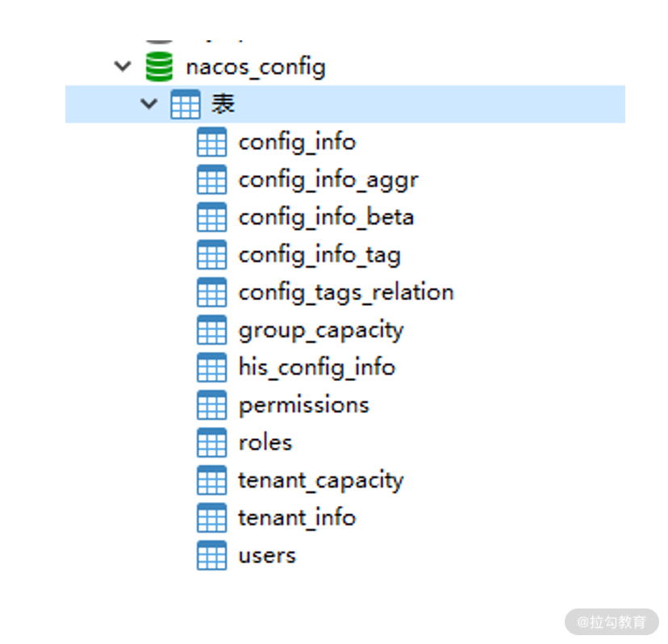Select the nacos_config database label
The width and height of the screenshot is (668, 644).
click(x=256, y=68)
